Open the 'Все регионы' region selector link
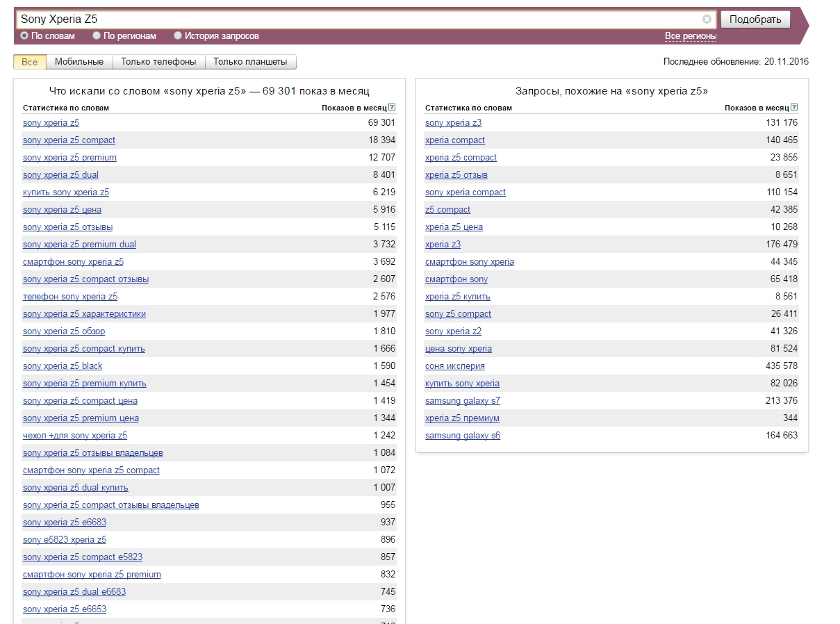The image size is (840, 624). [x=691, y=36]
